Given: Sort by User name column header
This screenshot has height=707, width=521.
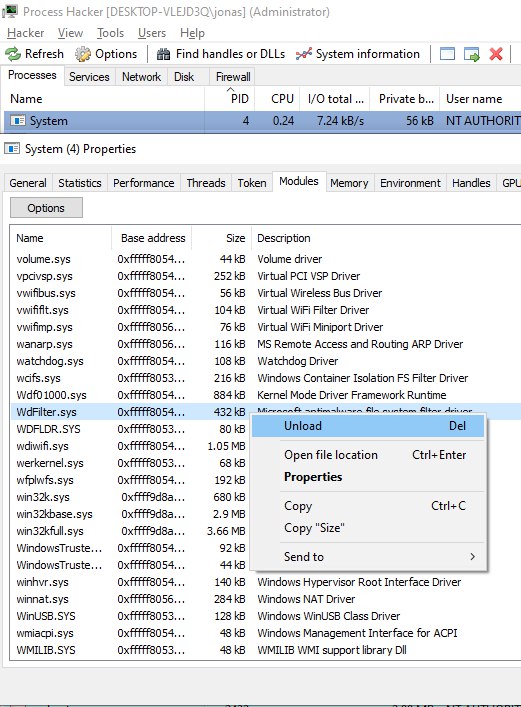Looking at the screenshot, I should 481,99.
